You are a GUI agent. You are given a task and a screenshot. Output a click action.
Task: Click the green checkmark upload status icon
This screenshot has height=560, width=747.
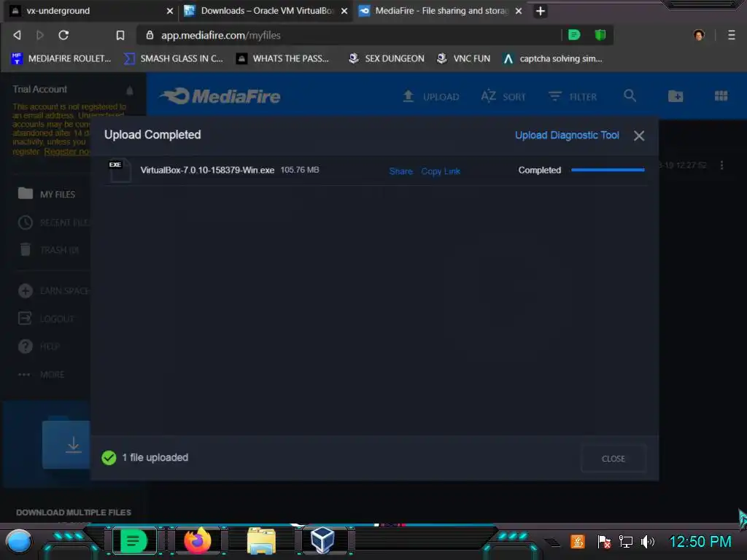(x=109, y=458)
